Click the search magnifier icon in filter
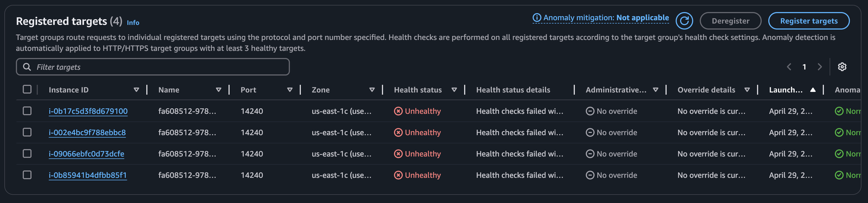 (27, 67)
